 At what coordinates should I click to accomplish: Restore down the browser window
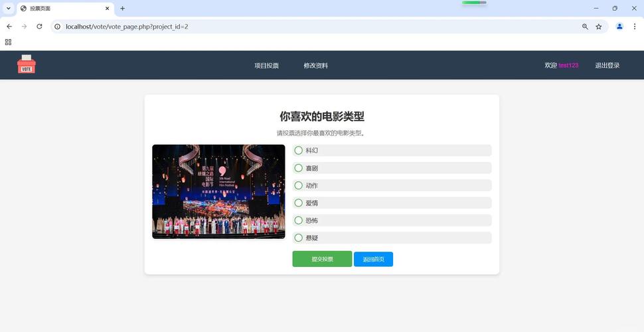coord(615,8)
